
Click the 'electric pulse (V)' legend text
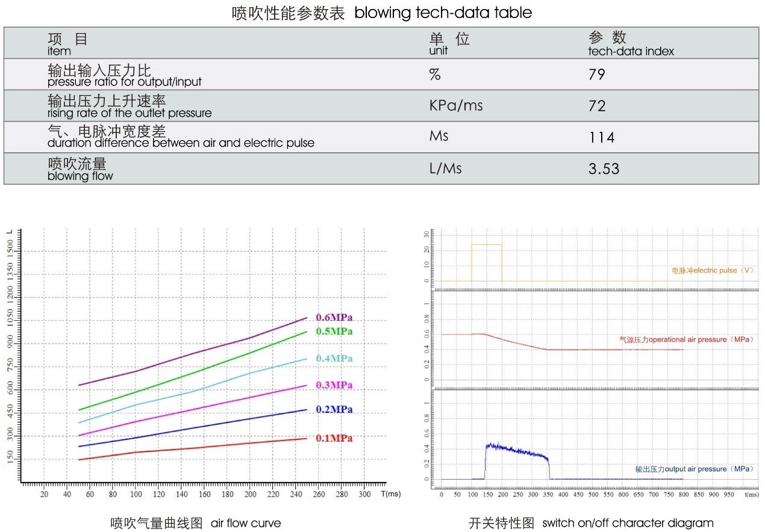pos(713,271)
